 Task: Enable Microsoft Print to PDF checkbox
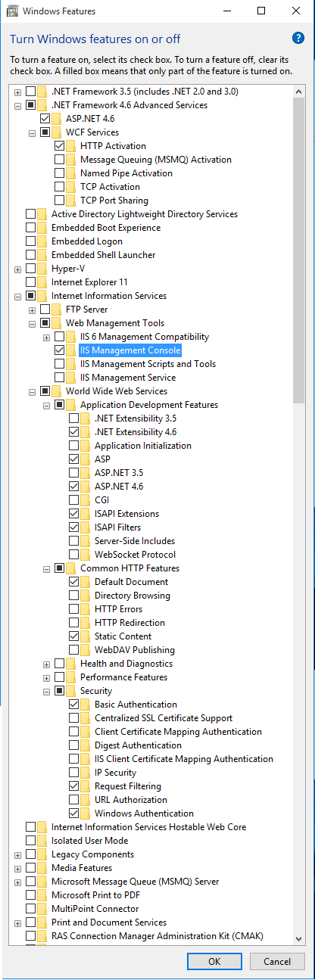(x=30, y=895)
